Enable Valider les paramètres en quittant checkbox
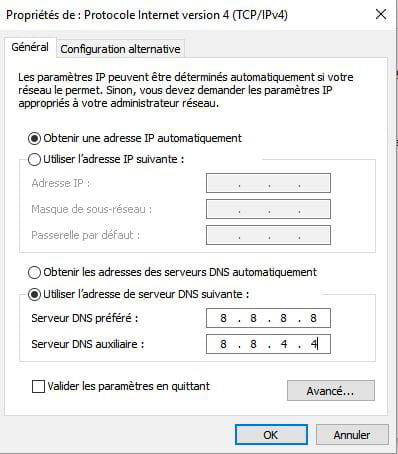 [x=38, y=387]
